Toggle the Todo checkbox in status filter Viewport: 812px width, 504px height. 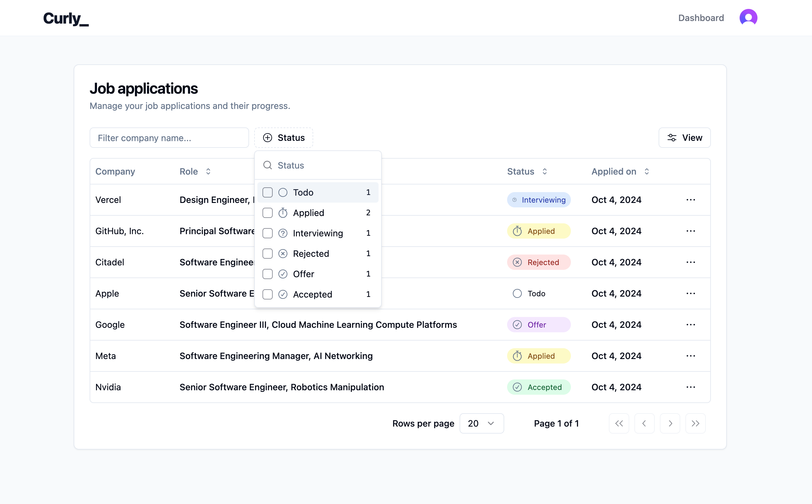[268, 192]
